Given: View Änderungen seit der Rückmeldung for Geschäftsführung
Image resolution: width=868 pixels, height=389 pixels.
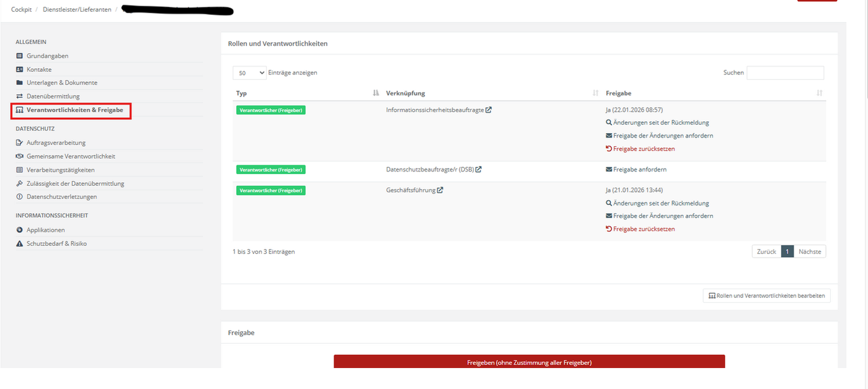Looking at the screenshot, I should point(657,203).
